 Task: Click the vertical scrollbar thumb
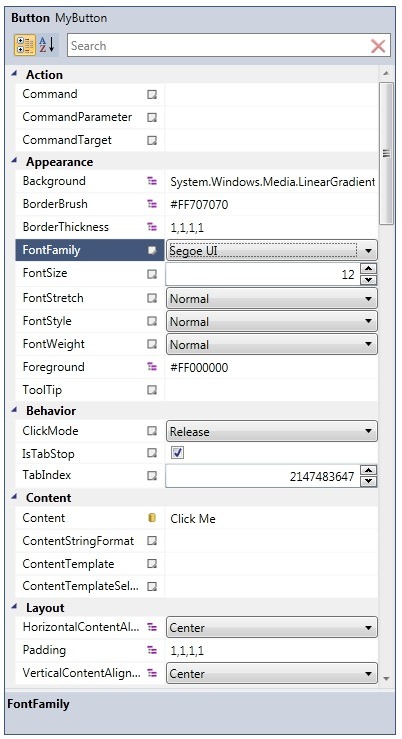point(386,154)
